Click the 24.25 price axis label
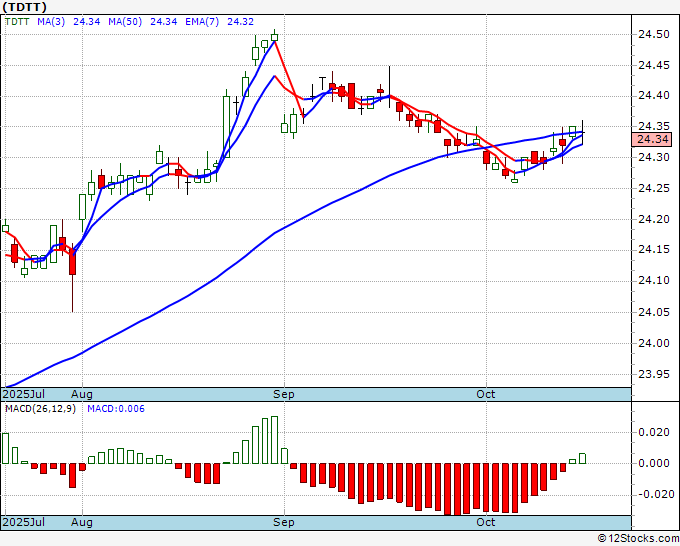This screenshot has height=546, width=680. tap(654, 188)
